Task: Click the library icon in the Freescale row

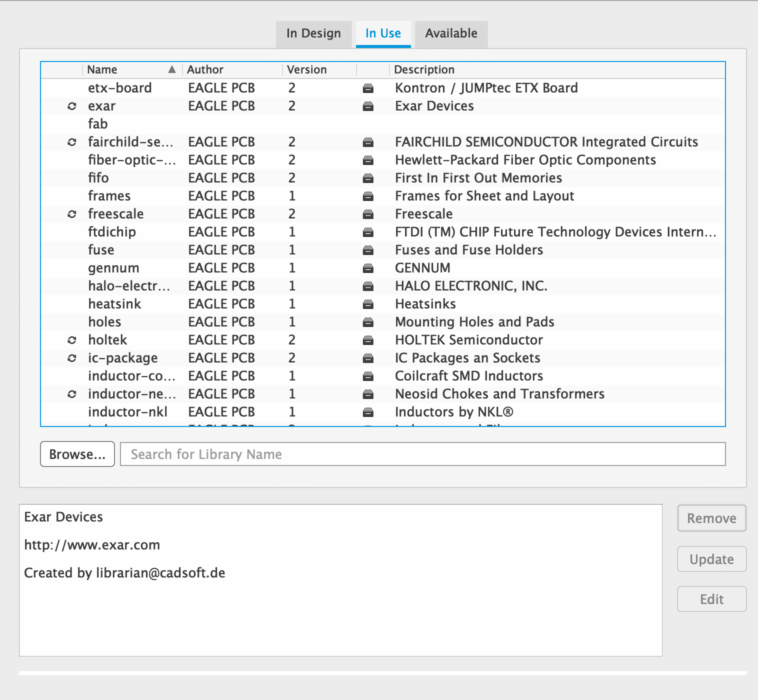Action: click(368, 214)
